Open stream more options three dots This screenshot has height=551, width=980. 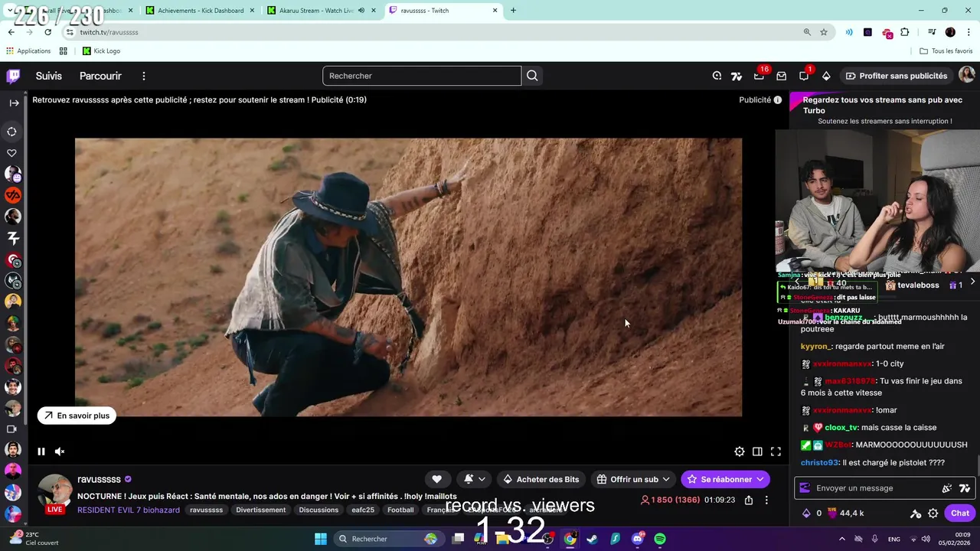click(x=766, y=500)
